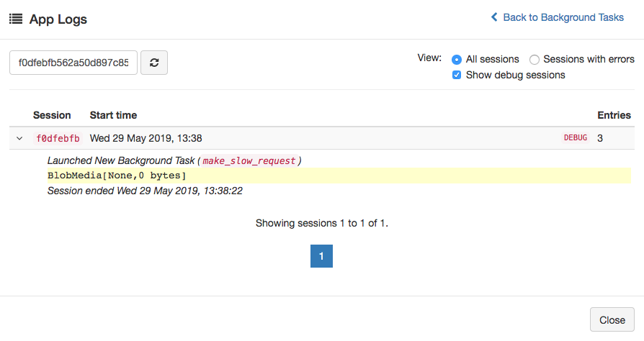644x341 pixels.
Task: Click the Start time column header
Action: click(113, 115)
